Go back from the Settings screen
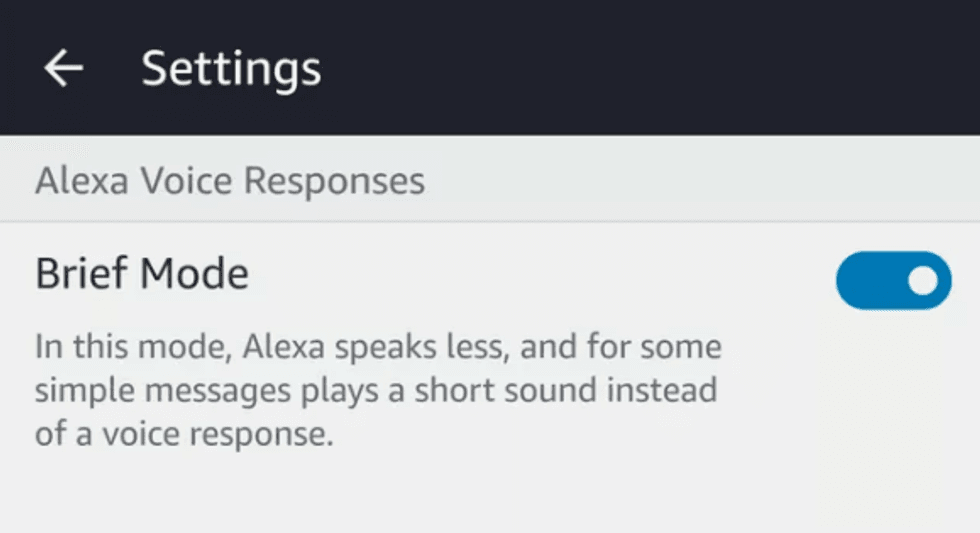This screenshot has height=533, width=980. (x=64, y=68)
